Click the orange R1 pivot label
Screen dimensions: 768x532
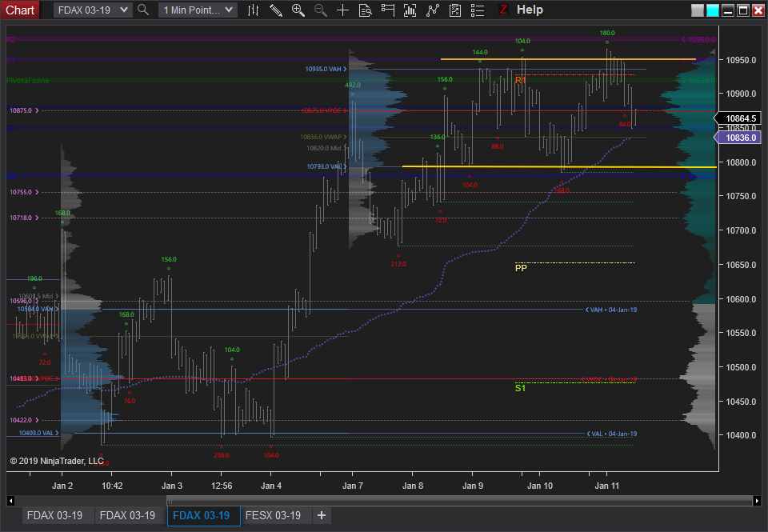click(x=521, y=80)
